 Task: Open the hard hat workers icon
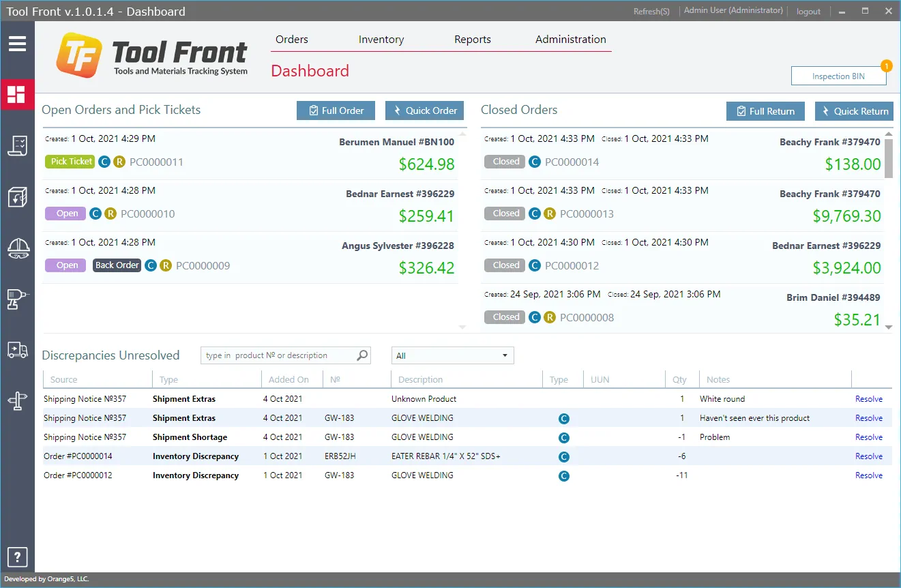click(17, 248)
